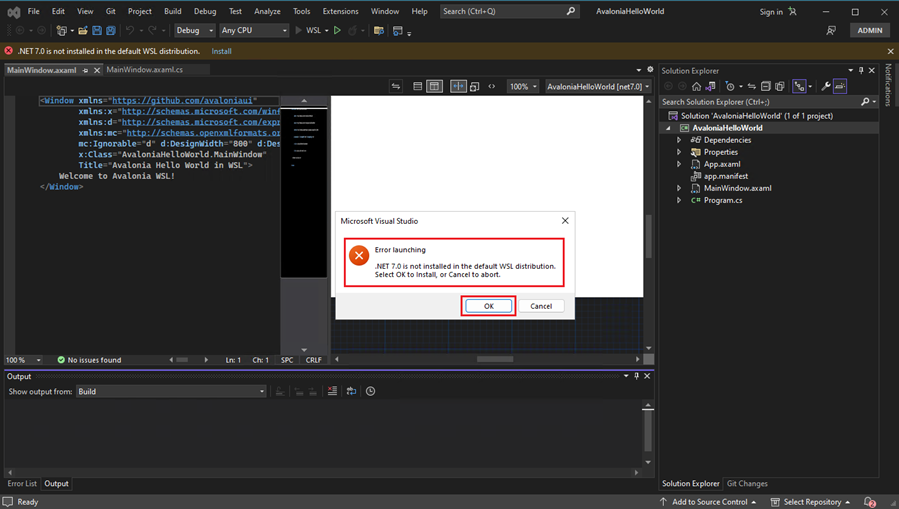The height and width of the screenshot is (509, 899).
Task: Click the Solution Explorer Home icon
Action: point(696,87)
